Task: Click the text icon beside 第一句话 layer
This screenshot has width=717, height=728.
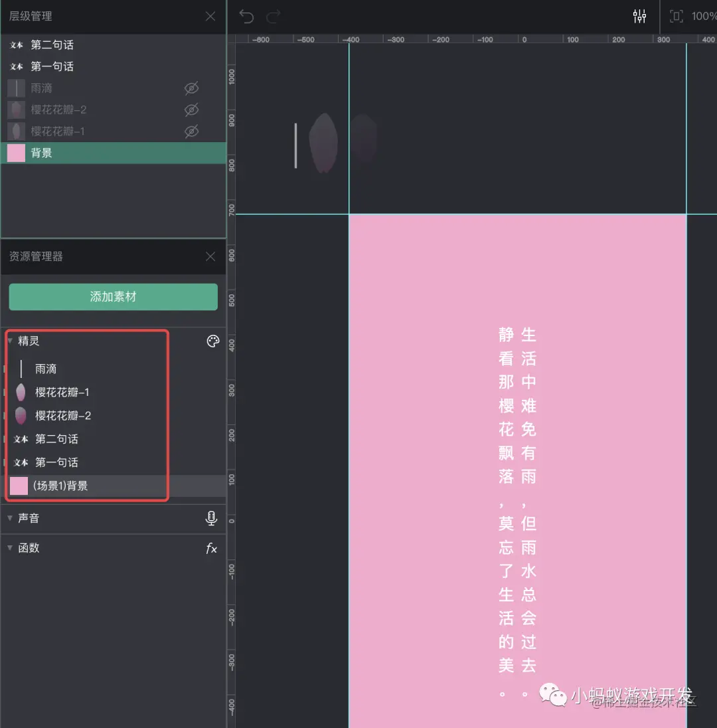Action: point(17,66)
